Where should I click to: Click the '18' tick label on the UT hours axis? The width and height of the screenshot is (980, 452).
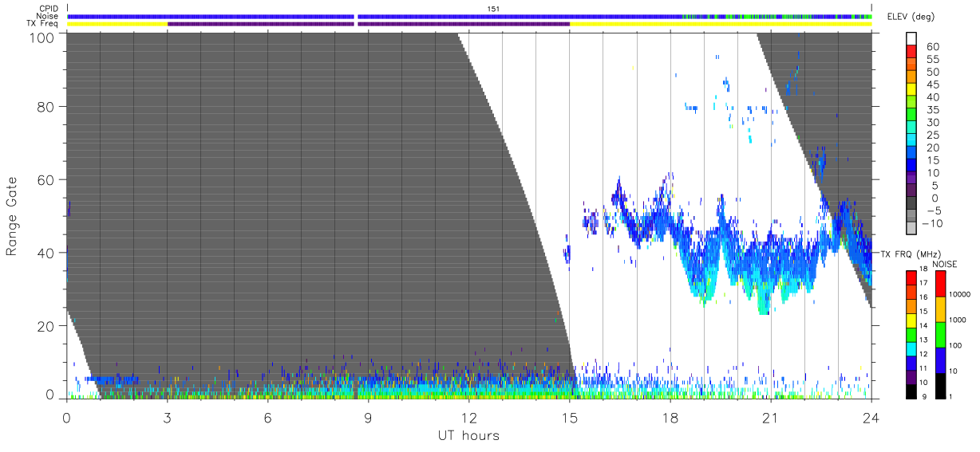[x=670, y=416]
